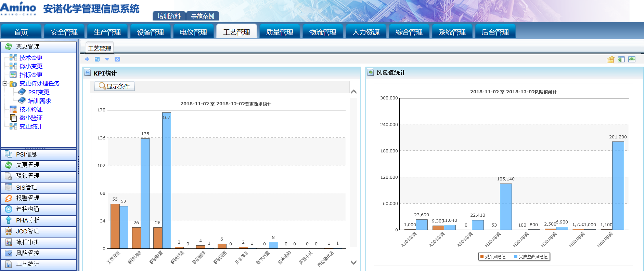Screen dimensions: 644x271
Task: Click the favorites folder star icon
Action: [x=610, y=59]
